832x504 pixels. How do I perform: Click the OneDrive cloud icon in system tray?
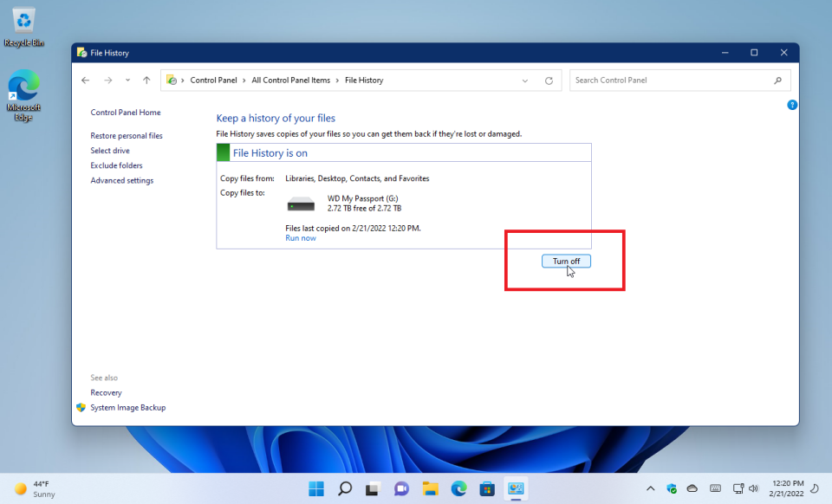coord(692,488)
